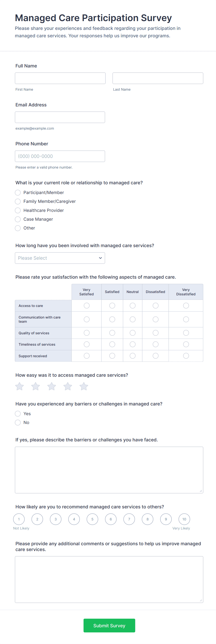This screenshot has height=644, width=216.
Task: Select the Participant/Member role option
Action: 18,192
